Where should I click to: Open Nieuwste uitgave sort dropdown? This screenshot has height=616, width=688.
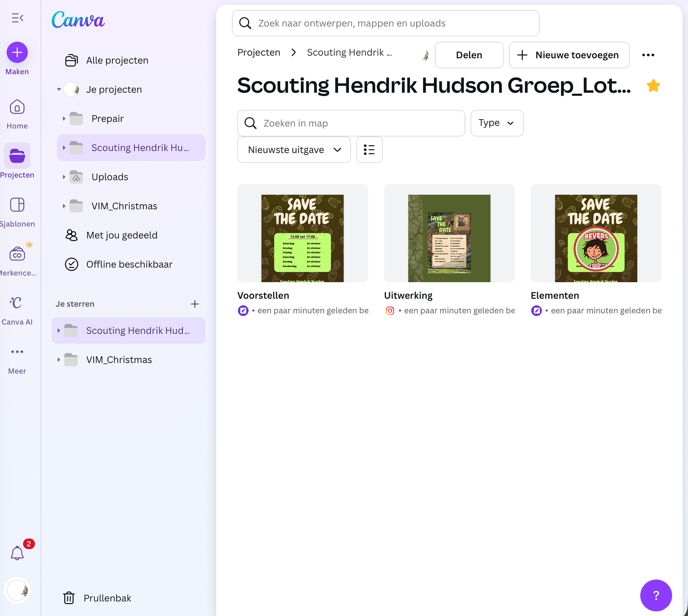[294, 150]
